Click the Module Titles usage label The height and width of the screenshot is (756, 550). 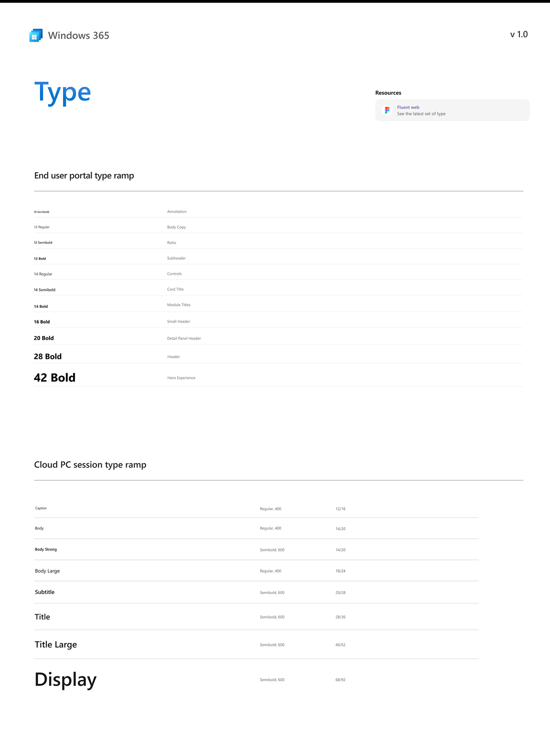click(x=179, y=305)
